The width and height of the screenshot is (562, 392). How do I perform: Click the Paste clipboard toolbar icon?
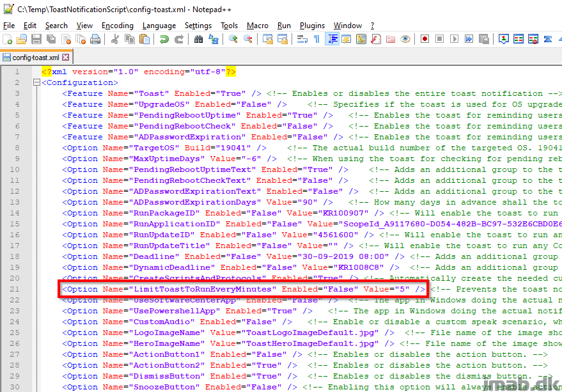(144, 39)
